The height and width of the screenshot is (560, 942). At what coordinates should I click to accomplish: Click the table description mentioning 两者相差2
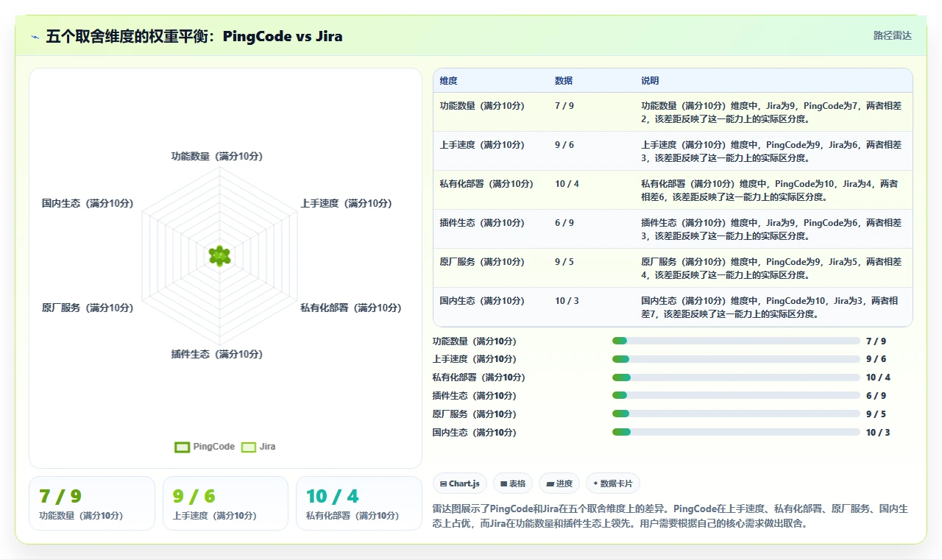tap(771, 113)
